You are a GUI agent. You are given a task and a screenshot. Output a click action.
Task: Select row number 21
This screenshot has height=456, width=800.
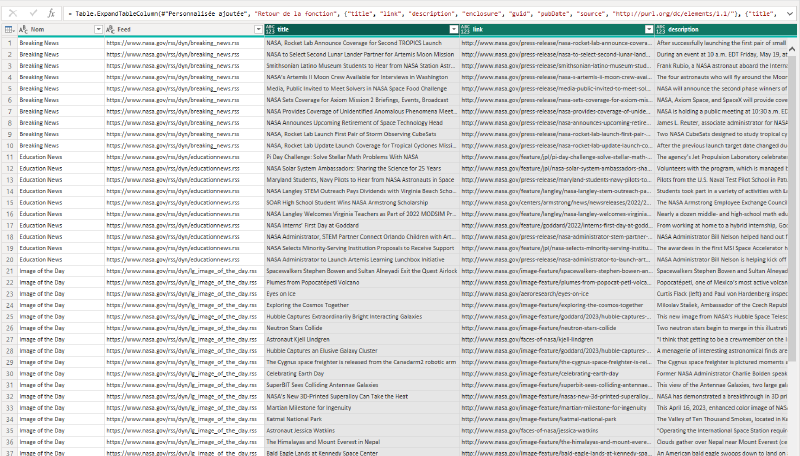(9, 271)
